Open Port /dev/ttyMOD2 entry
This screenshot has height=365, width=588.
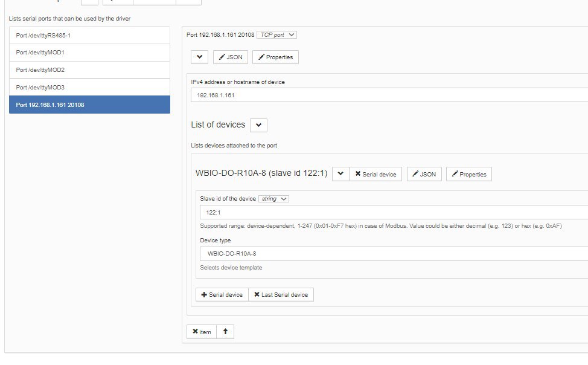89,70
